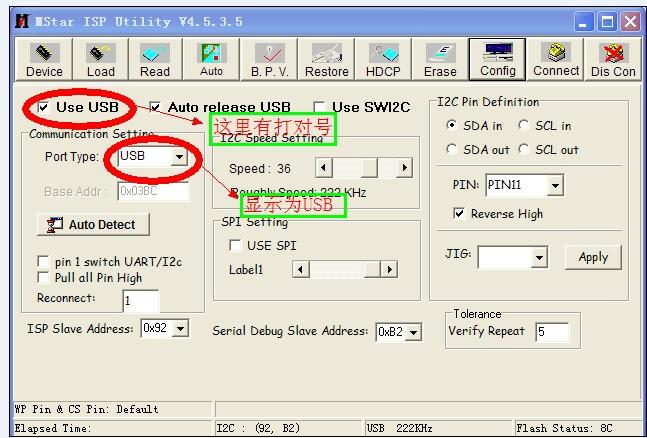The image size is (647, 438).
Task: Click the B. P. V. toolbar icon
Action: (269, 59)
